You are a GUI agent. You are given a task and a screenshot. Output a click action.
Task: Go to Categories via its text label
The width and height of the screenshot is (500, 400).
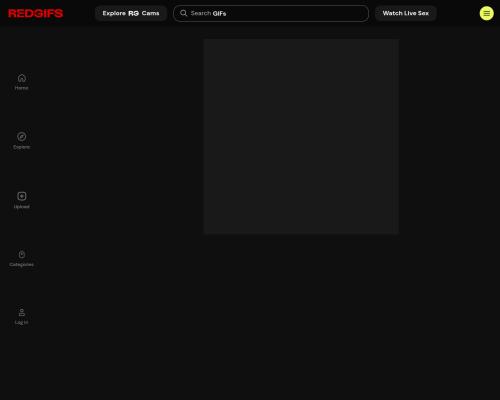point(22,265)
